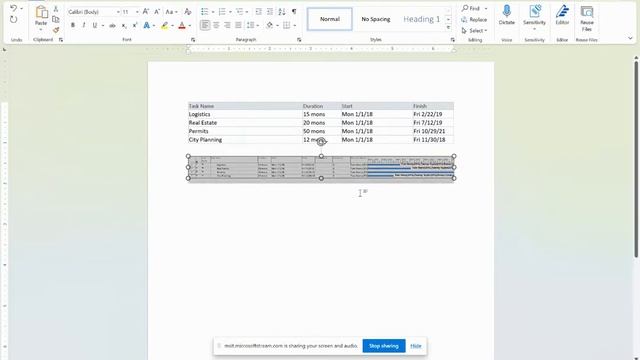The width and height of the screenshot is (640, 360).
Task: Expand the styles gallery more arrow
Action: tap(448, 28)
